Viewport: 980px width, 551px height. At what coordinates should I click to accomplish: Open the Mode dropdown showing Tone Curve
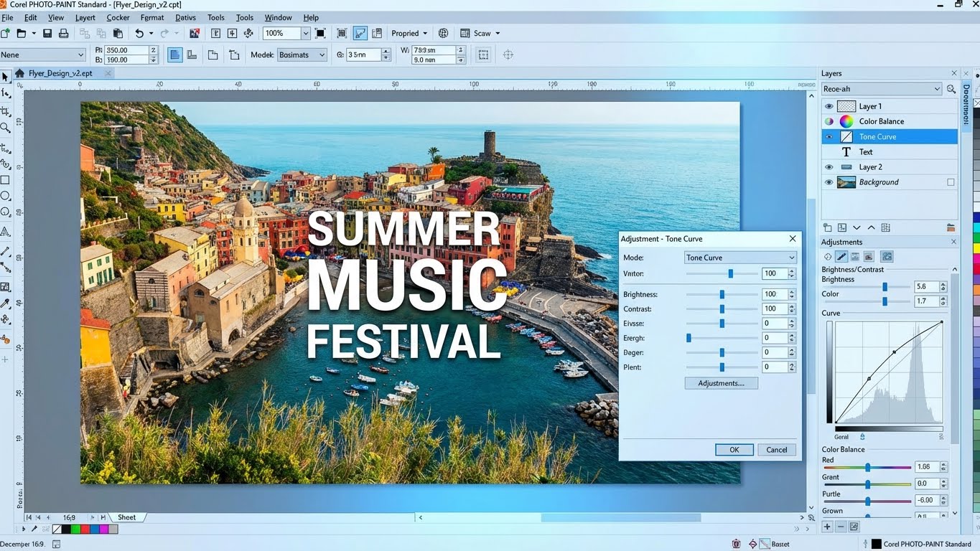point(740,258)
